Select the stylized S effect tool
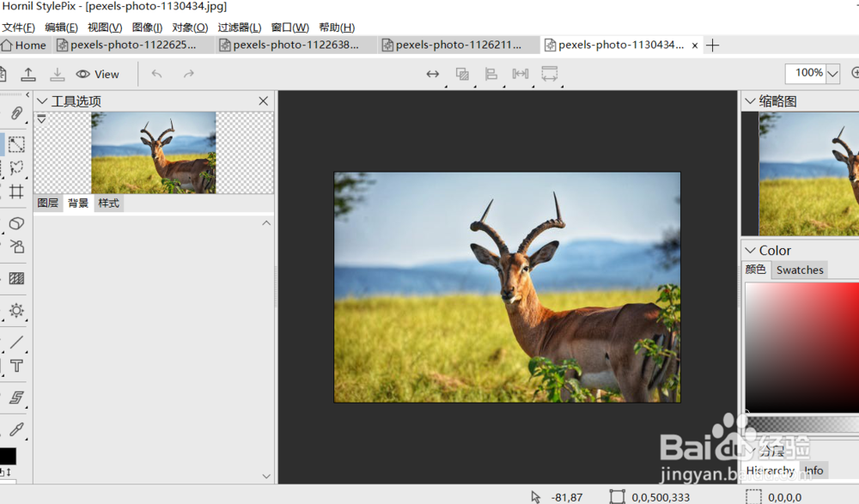859x504 pixels. coord(16,398)
